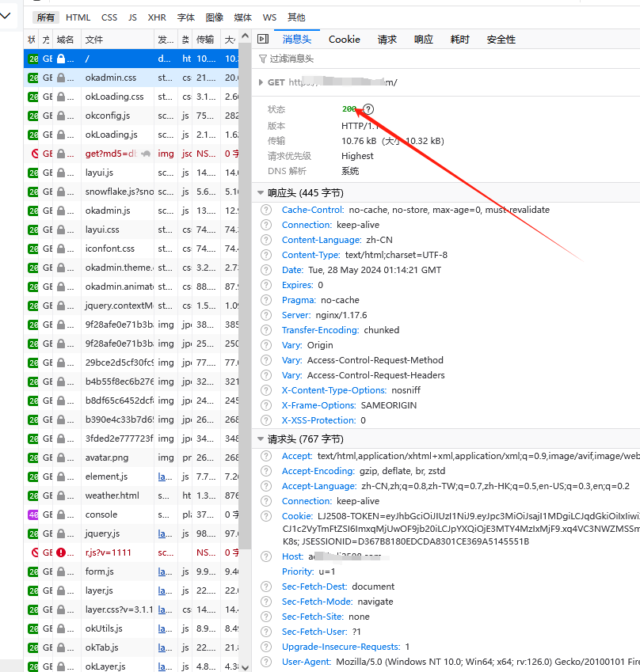Open the 安全性 tab
The image size is (640, 672).
[501, 40]
